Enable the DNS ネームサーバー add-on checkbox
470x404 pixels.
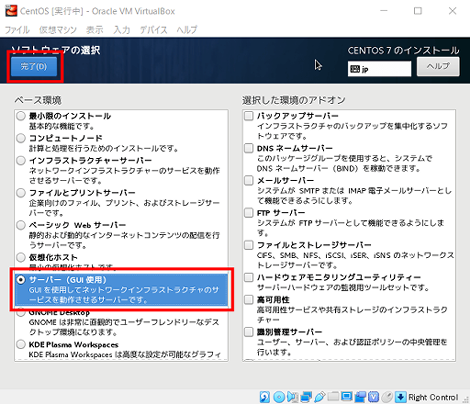pyautogui.click(x=249, y=148)
